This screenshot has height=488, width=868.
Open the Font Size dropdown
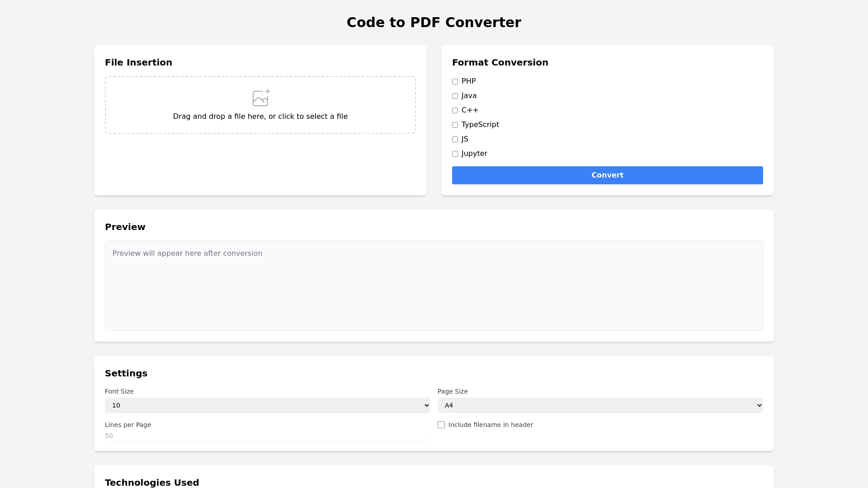tap(267, 405)
